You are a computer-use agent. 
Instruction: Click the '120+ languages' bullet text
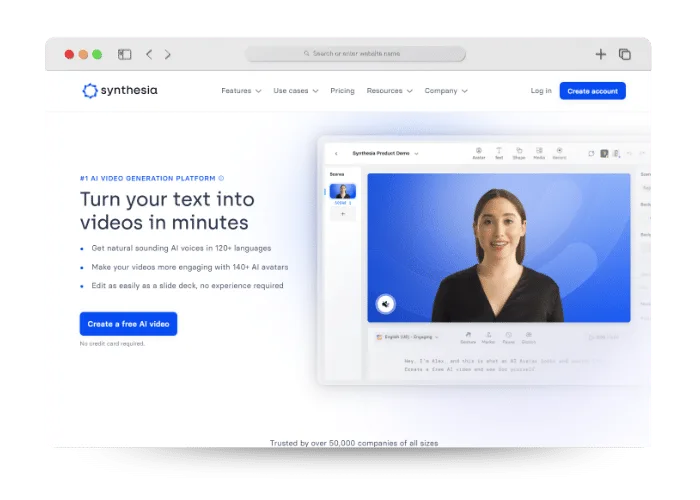(x=181, y=248)
